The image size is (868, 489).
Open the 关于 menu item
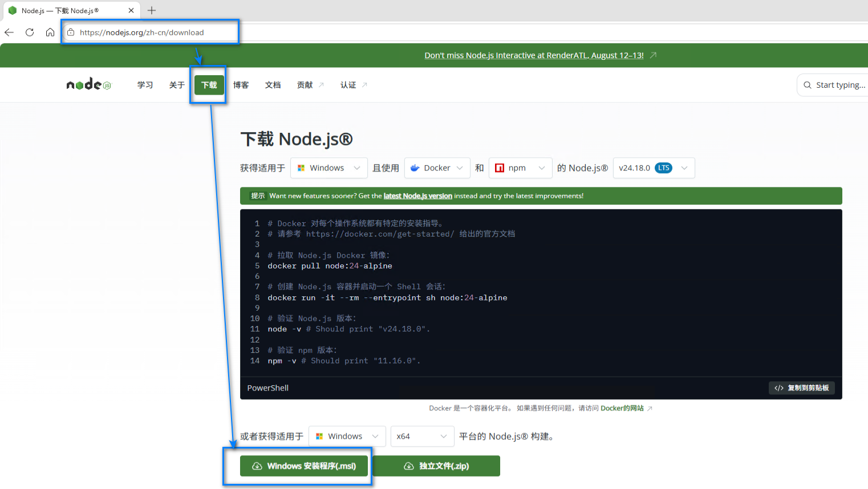(177, 85)
